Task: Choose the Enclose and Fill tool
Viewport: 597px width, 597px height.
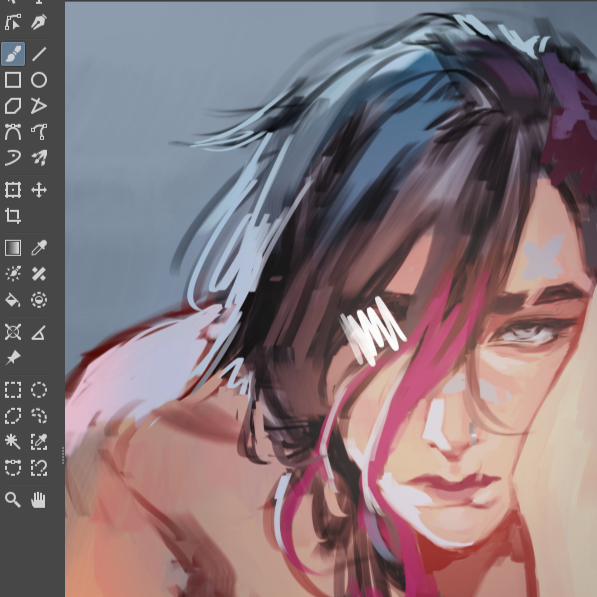Action: (38, 300)
